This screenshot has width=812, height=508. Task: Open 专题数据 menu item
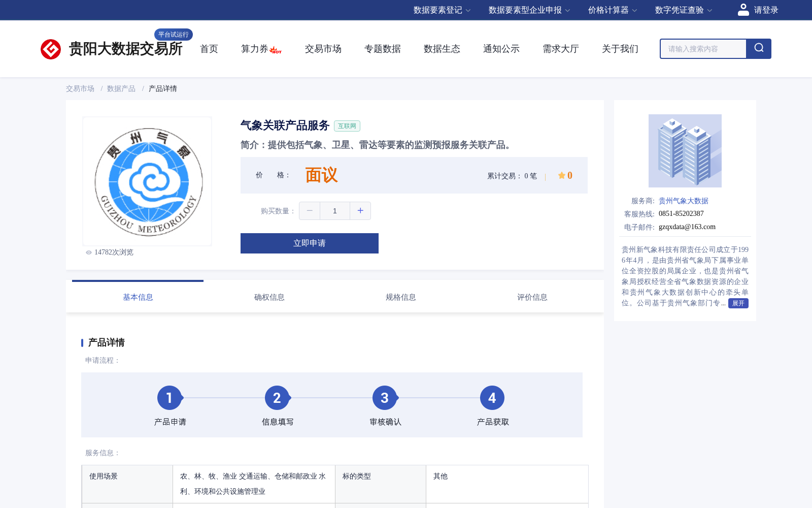(383, 49)
